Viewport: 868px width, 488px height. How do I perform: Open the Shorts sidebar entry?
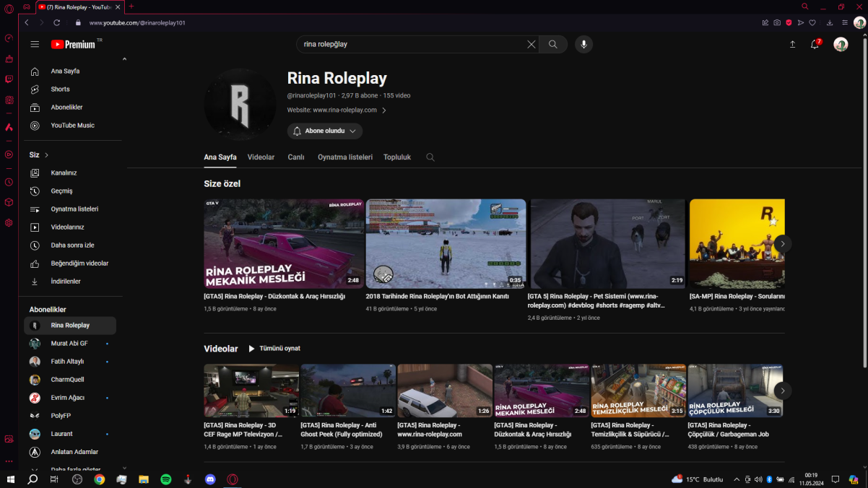71,90
